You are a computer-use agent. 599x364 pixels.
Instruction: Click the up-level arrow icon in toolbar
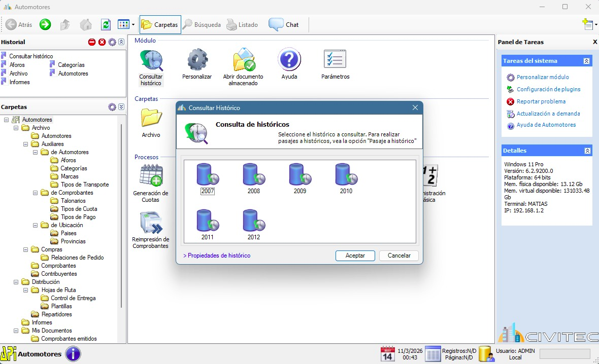[65, 25]
